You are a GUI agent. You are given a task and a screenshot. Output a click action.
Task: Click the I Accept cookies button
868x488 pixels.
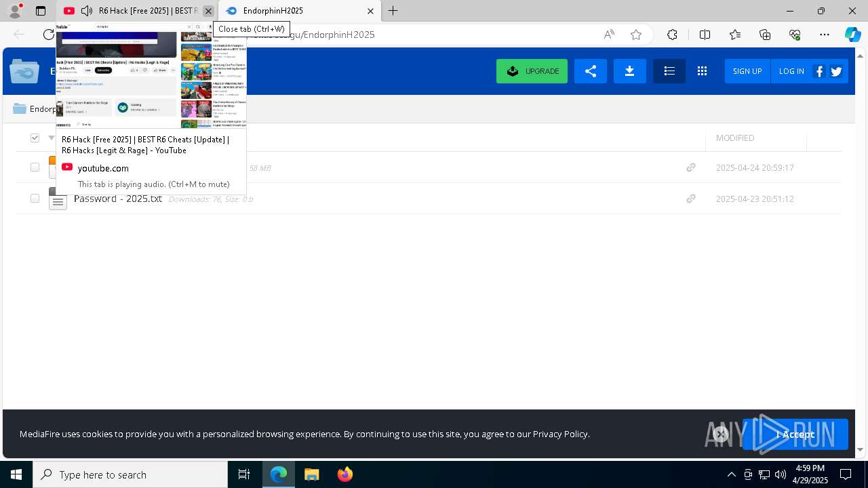[x=795, y=434]
